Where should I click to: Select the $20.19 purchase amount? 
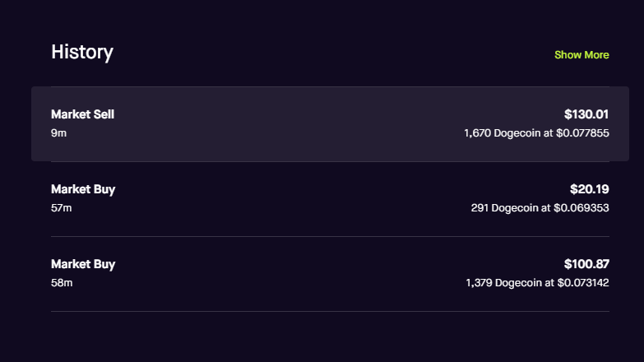pos(589,189)
